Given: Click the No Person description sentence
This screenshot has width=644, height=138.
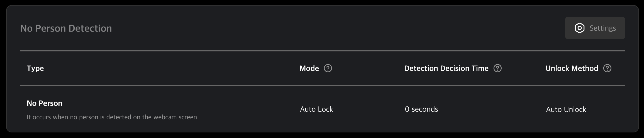Looking at the screenshot, I should 112,117.
